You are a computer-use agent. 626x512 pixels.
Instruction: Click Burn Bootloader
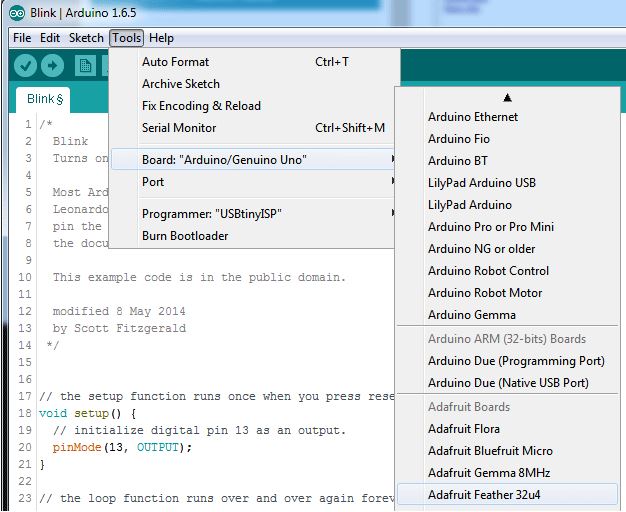pos(185,236)
